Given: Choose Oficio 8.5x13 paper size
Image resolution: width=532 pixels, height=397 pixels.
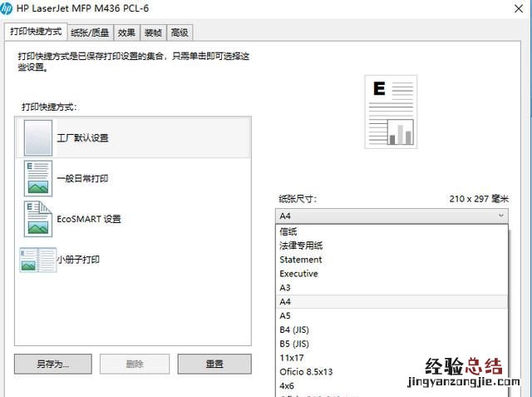Looking at the screenshot, I should click(392, 372).
